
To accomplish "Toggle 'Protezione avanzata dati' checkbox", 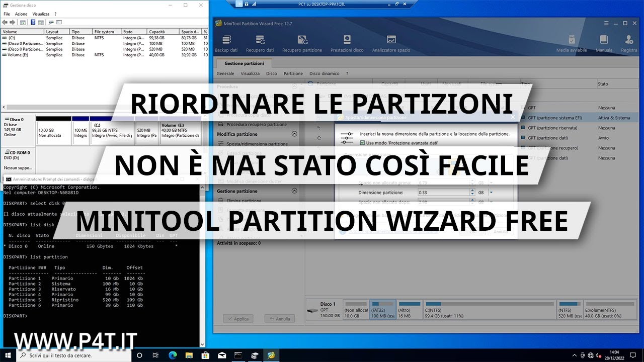I will point(363,143).
